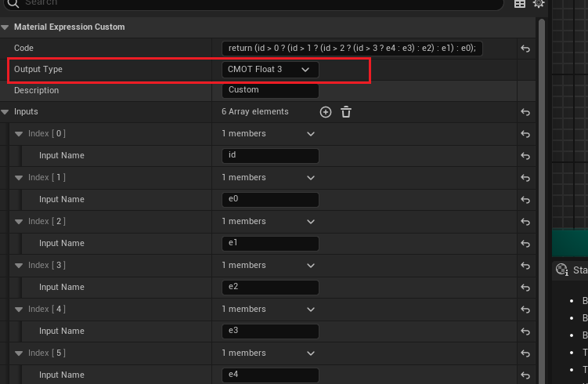Collapse the Inputs array section
This screenshot has height=384, width=588.
click(5, 112)
